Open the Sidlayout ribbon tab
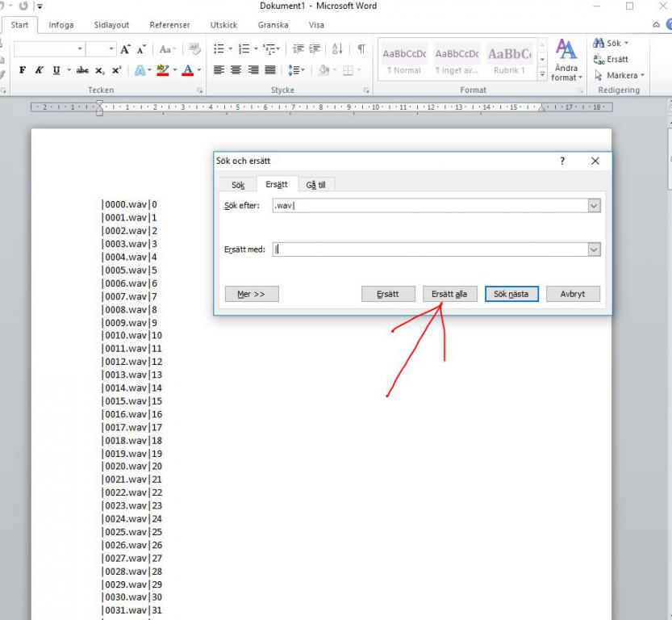Viewport: 672px width, 620px height. [x=111, y=25]
